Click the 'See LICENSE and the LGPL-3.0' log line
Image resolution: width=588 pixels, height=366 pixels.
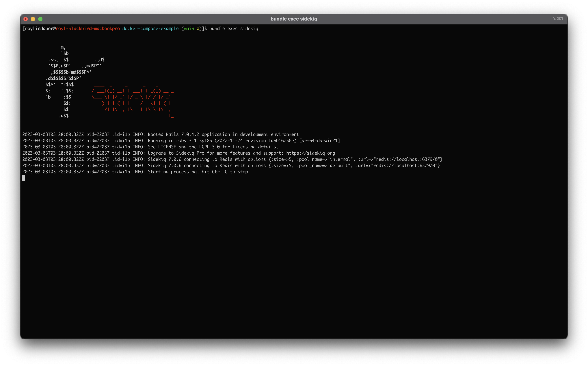(x=150, y=147)
